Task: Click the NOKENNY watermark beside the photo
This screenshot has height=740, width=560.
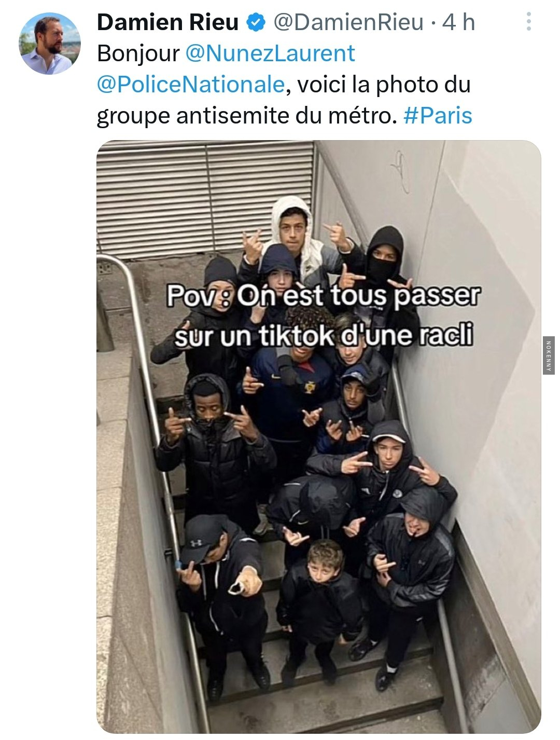Action: tap(548, 355)
